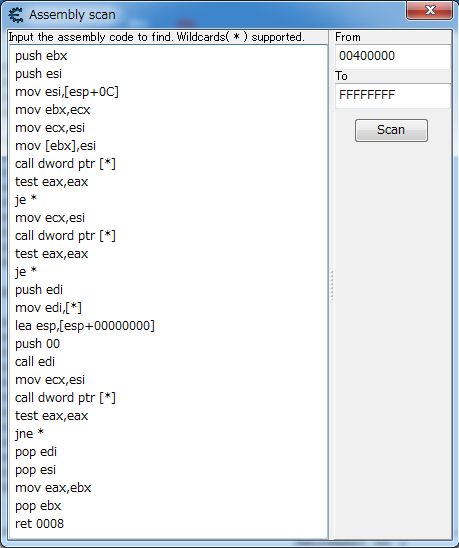Click the line 'call edi'

click(35, 362)
